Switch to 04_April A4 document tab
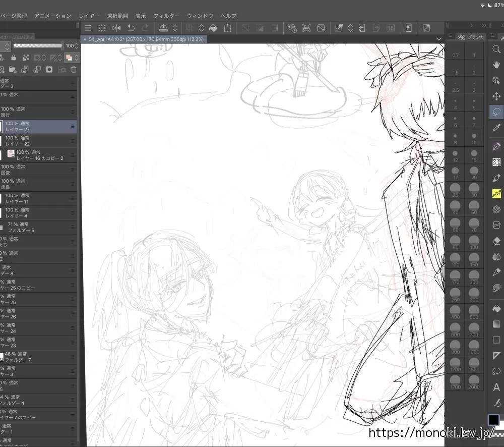This screenshot has height=447, width=504. [144, 39]
